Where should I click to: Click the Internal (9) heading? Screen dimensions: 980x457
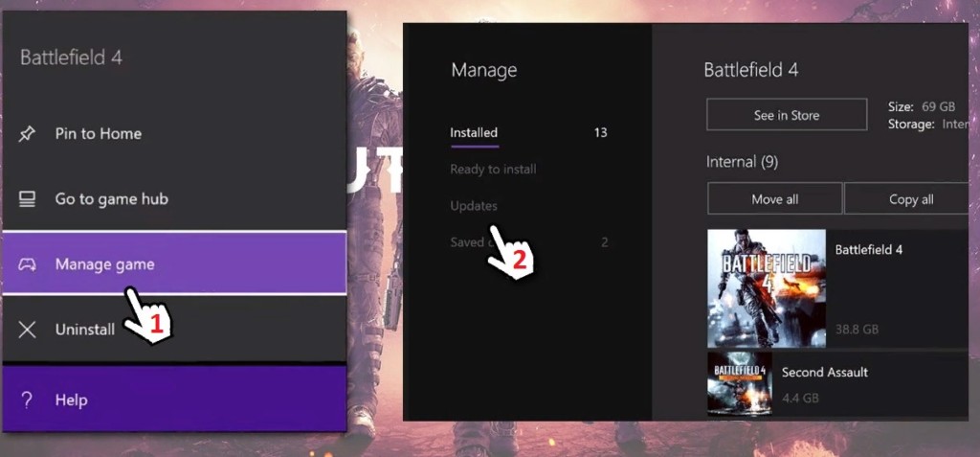pos(742,162)
